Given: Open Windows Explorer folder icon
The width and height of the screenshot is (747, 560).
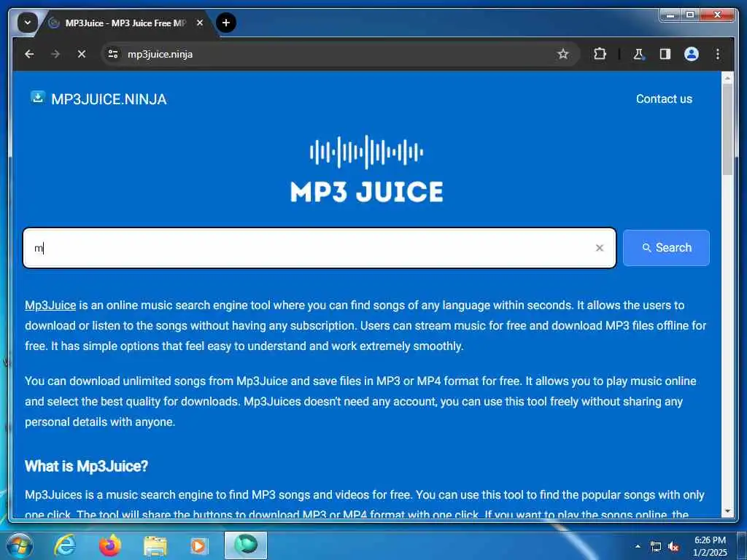Looking at the screenshot, I should click(x=155, y=546).
